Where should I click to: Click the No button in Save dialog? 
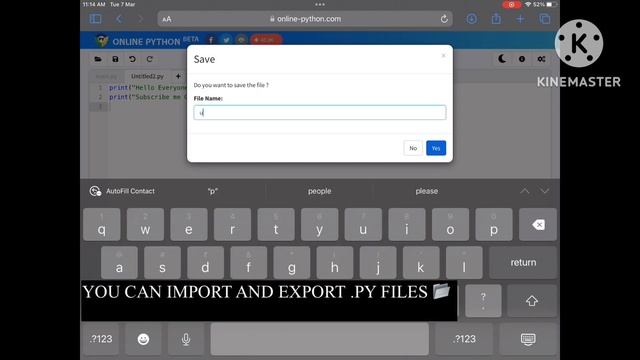(413, 148)
